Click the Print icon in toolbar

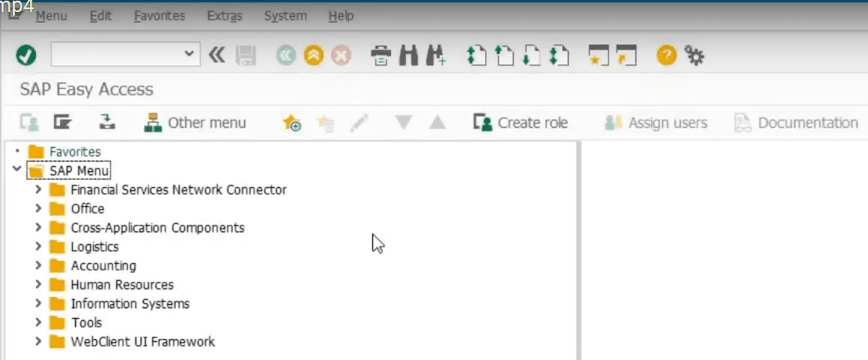(381, 55)
